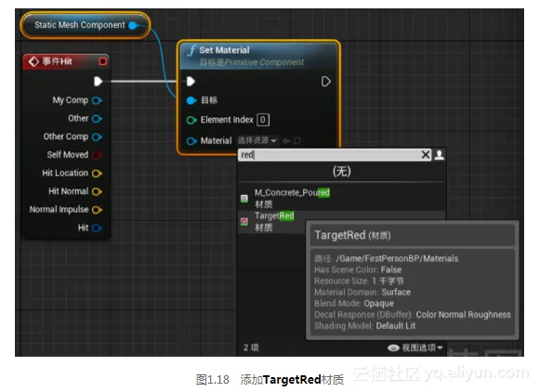Click the Self Moved red boolean pin
The image size is (539, 392).
97,155
